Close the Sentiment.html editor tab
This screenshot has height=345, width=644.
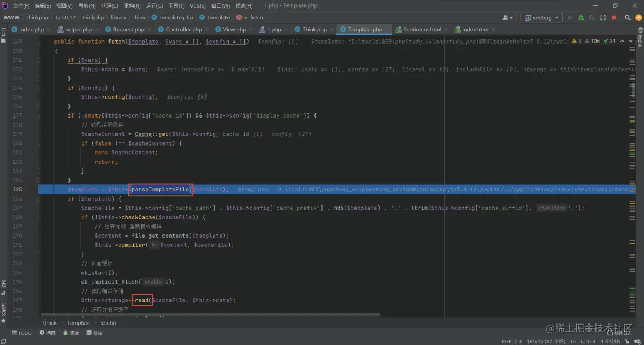click(x=447, y=30)
